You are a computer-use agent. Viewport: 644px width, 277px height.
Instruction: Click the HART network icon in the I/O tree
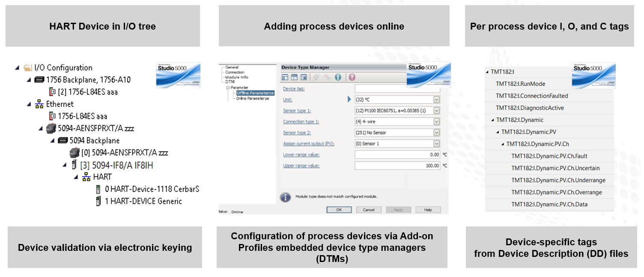(86, 177)
